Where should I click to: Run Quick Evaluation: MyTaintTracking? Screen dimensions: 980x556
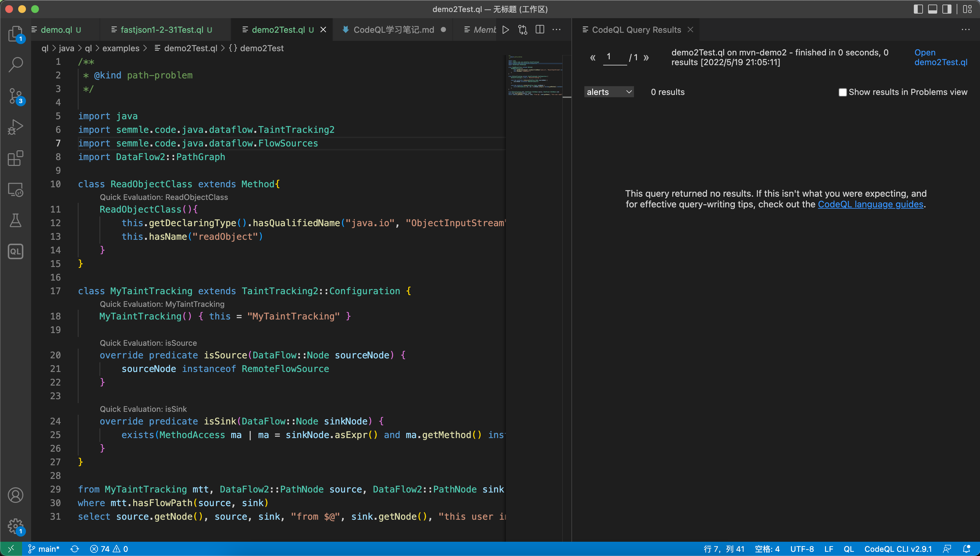[x=162, y=304]
